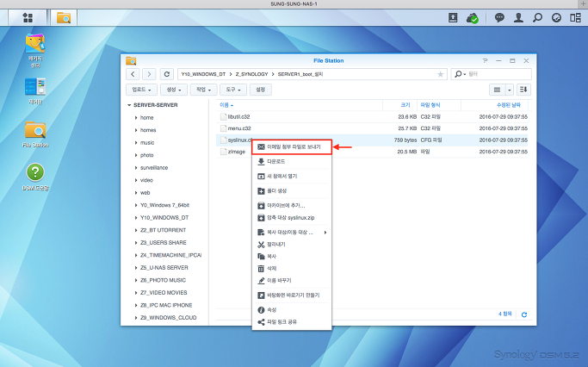Select 바탕화면 바로가기 만들기 menu entry
The image size is (588, 367).
click(x=292, y=295)
